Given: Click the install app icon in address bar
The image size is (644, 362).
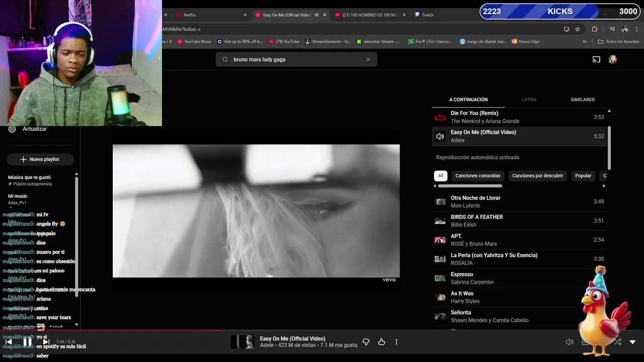Looking at the screenshot, I should pos(567,29).
